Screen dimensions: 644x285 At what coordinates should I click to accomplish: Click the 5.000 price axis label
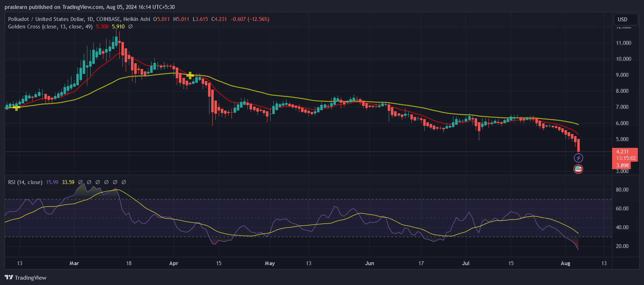[x=622, y=139]
